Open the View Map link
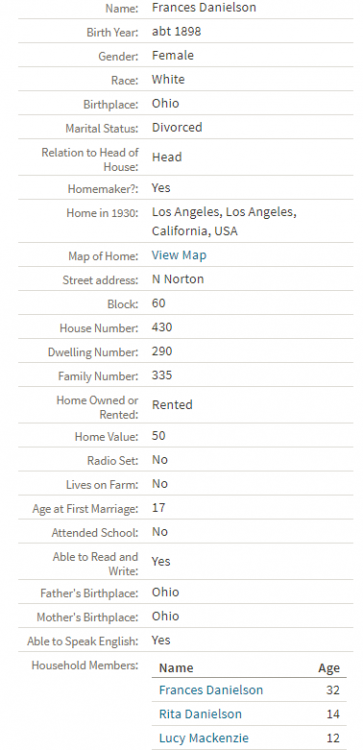Viewport: 363px width, 750px height. (x=179, y=255)
